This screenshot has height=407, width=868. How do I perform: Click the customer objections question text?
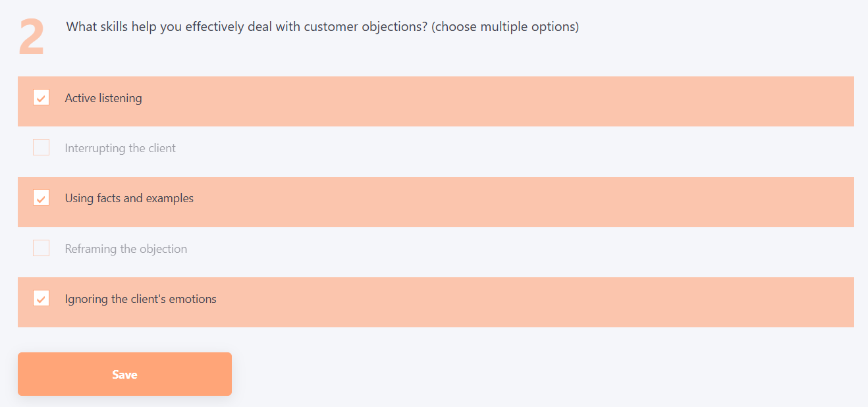(x=247, y=27)
